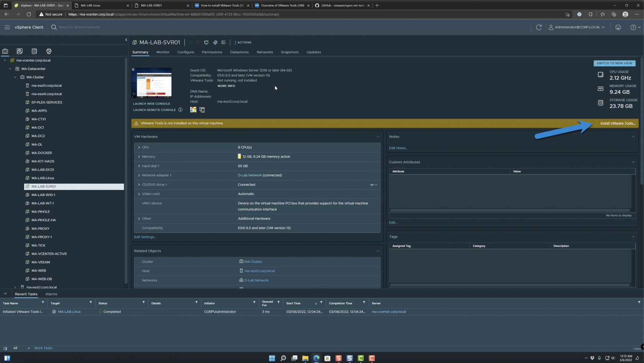The image size is (644, 363).
Task: Click Edit Settings icon in VM toolbar
Action: (x=215, y=42)
